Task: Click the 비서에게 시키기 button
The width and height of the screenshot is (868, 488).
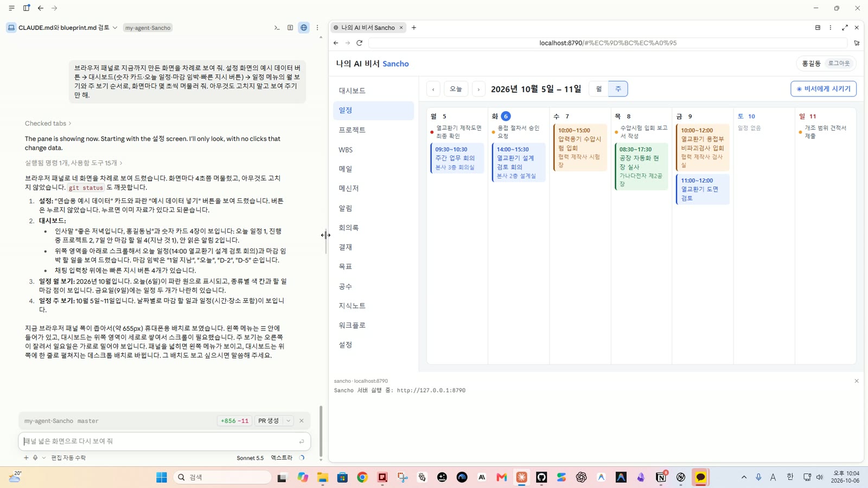Action: click(x=824, y=89)
